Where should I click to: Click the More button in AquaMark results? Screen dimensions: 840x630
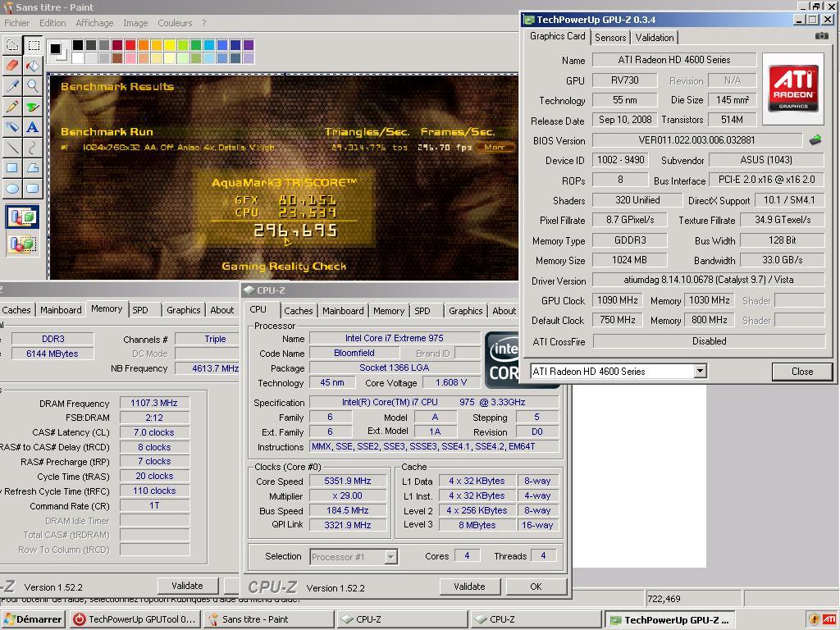495,148
